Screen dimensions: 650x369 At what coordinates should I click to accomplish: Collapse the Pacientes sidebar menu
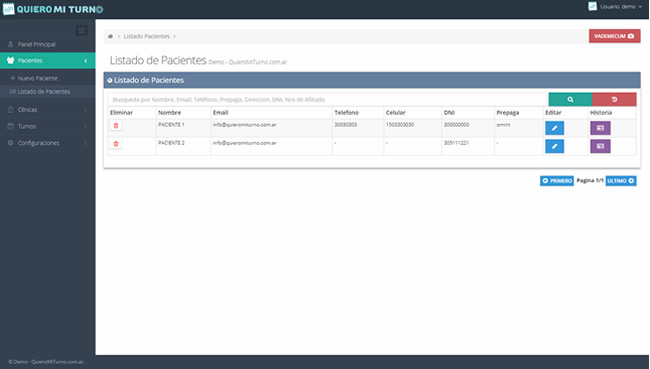pyautogui.click(x=48, y=61)
